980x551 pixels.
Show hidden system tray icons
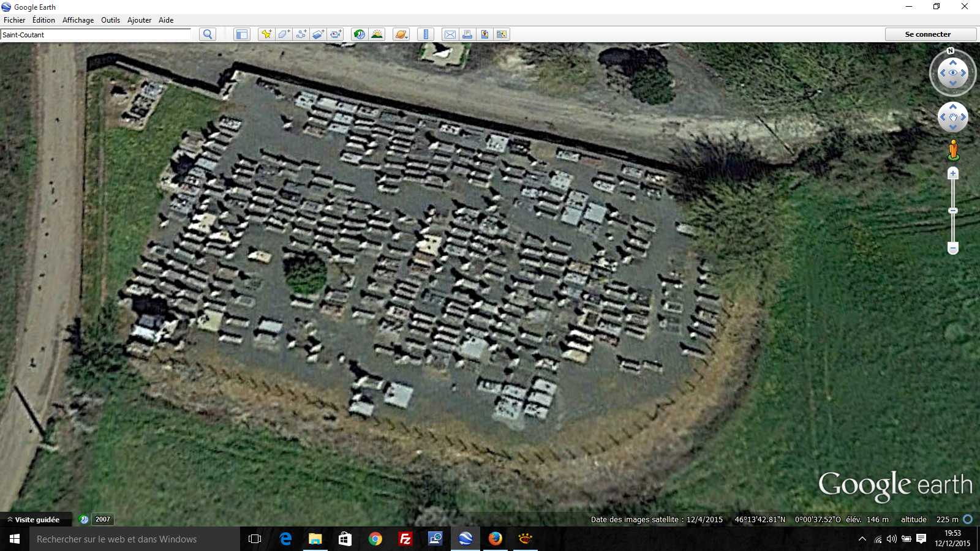click(862, 539)
